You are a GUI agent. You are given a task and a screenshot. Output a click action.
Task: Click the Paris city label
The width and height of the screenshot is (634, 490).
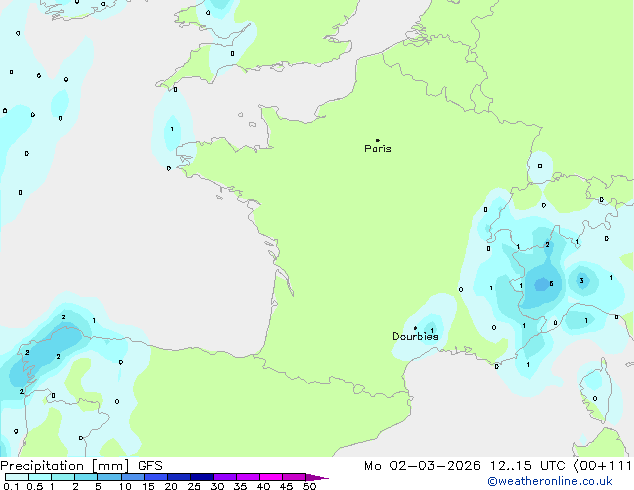tap(378, 149)
